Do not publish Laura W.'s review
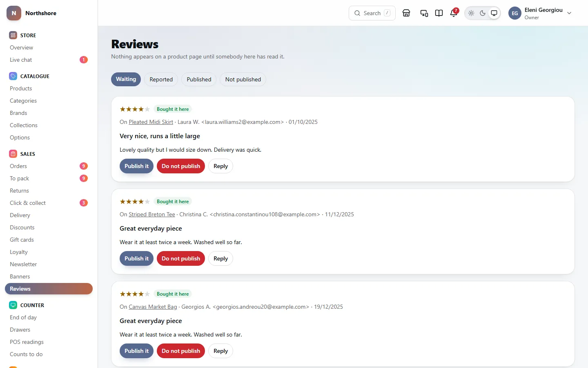Image resolution: width=588 pixels, height=368 pixels. click(x=181, y=166)
